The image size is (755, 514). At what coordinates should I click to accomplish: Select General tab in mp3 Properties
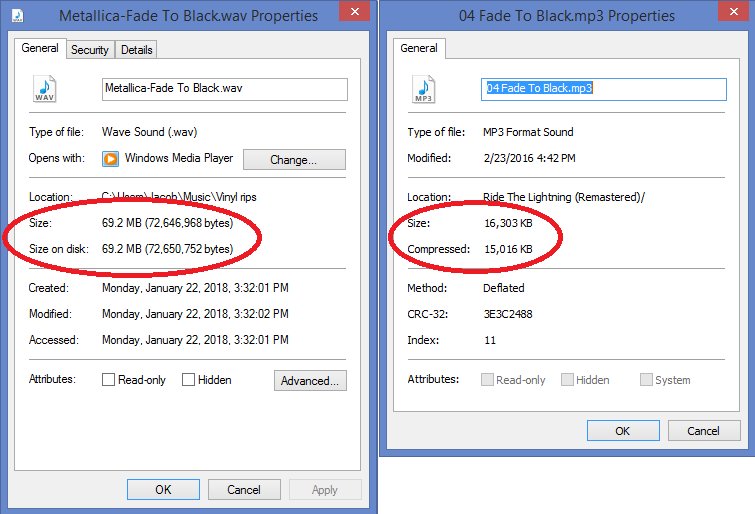coord(419,48)
